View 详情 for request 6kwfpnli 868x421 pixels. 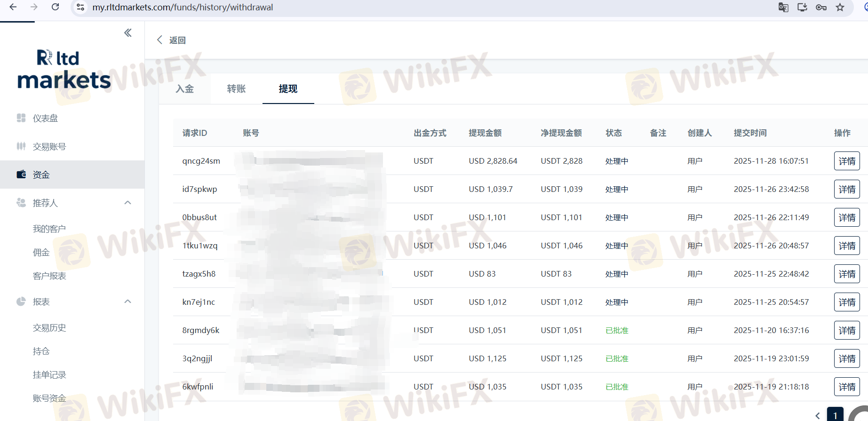click(x=847, y=387)
